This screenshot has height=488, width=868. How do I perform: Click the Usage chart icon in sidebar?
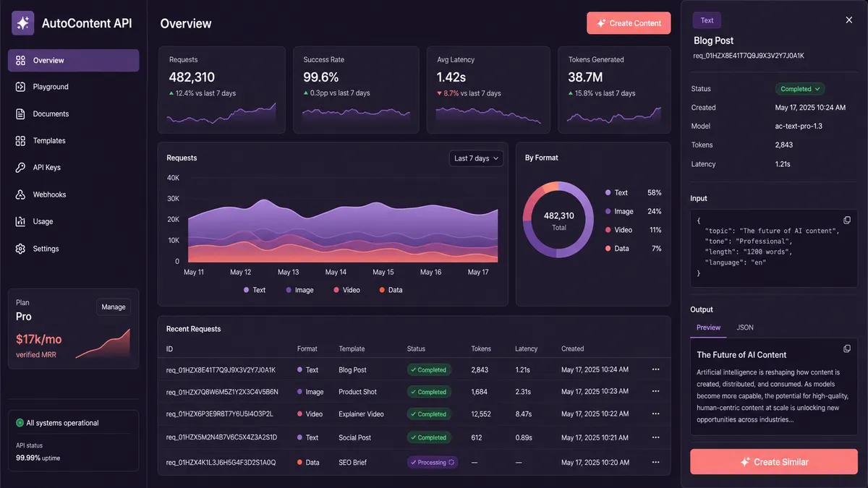(x=20, y=222)
